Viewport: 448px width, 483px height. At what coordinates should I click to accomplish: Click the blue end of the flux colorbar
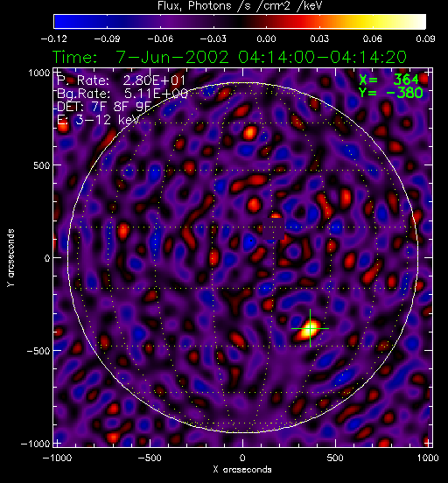[x=61, y=22]
